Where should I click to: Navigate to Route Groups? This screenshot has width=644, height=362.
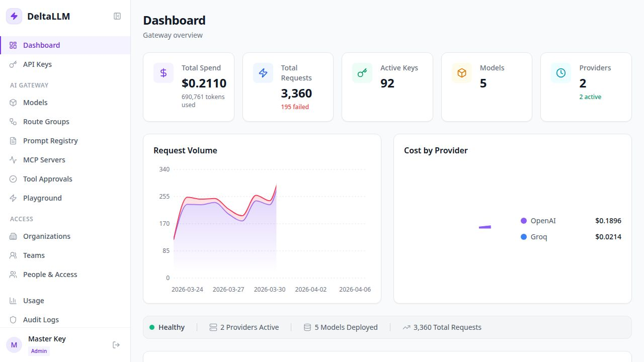(x=65, y=122)
